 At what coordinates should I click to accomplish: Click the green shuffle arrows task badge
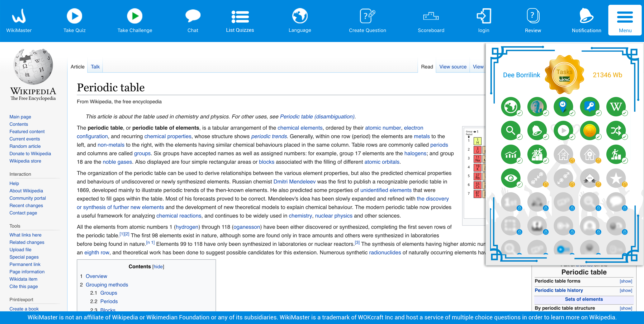[616, 130]
